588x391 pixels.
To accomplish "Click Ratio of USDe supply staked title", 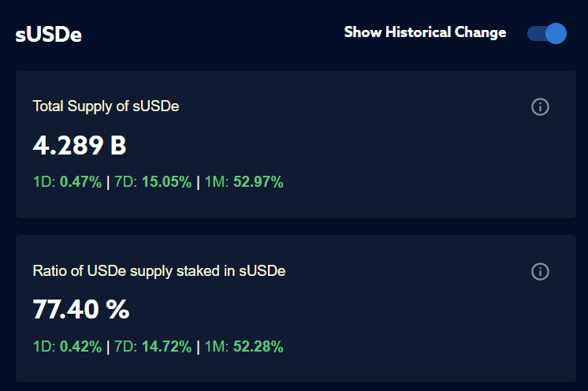I will coord(159,271).
